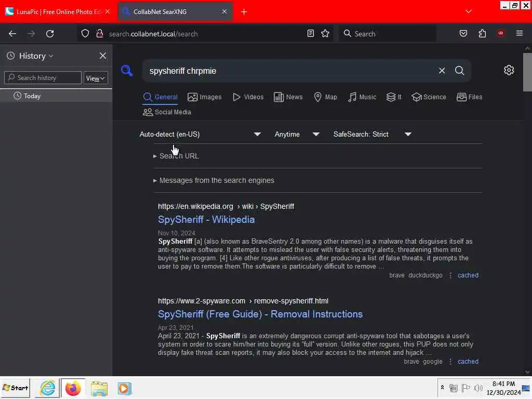Close the CollabNet SearXNG tab

tap(224, 11)
